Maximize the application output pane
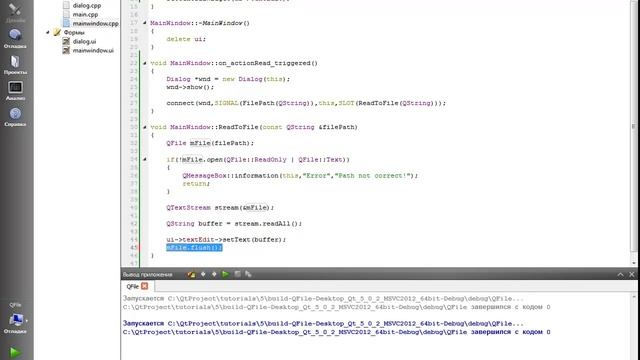Screen dimensions: 640x360 [x=620, y=274]
